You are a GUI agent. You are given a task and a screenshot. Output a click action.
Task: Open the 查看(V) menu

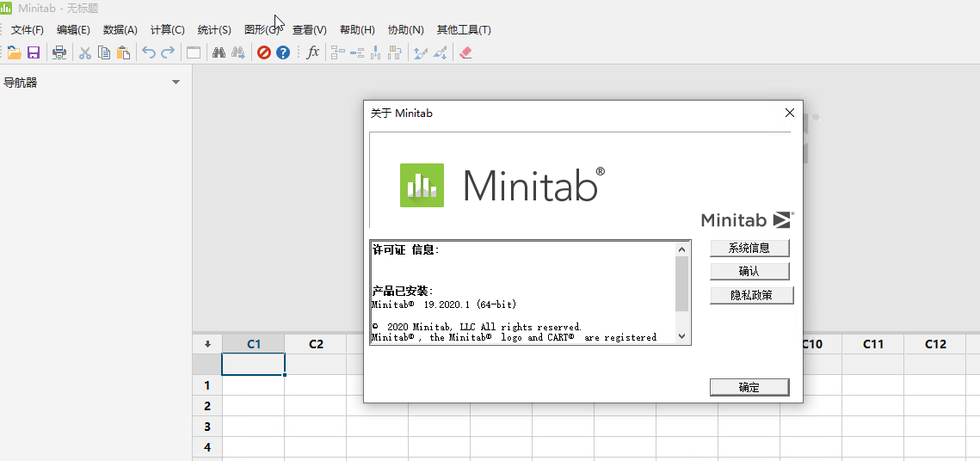(310, 30)
